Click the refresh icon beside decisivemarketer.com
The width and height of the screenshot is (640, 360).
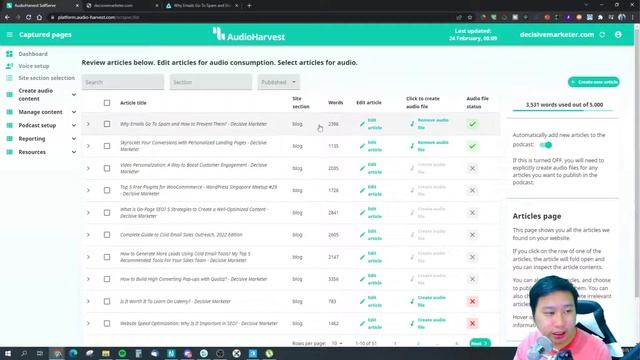tap(602, 35)
